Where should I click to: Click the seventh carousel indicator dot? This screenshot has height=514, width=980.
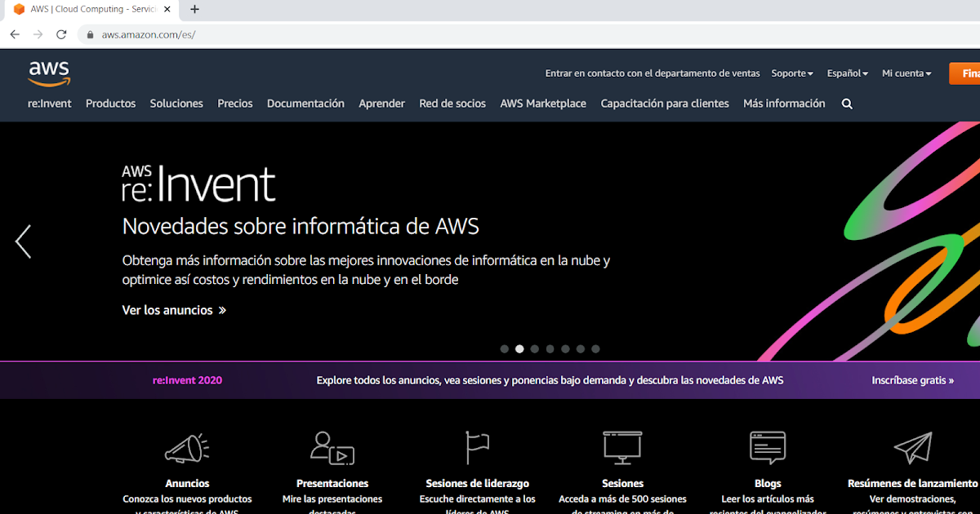(x=595, y=348)
